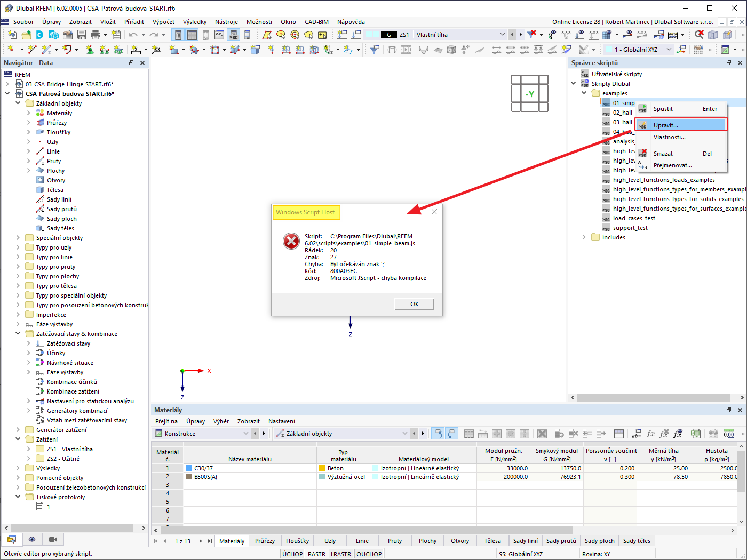Click the materials table horizontal scrollbar

(366, 530)
